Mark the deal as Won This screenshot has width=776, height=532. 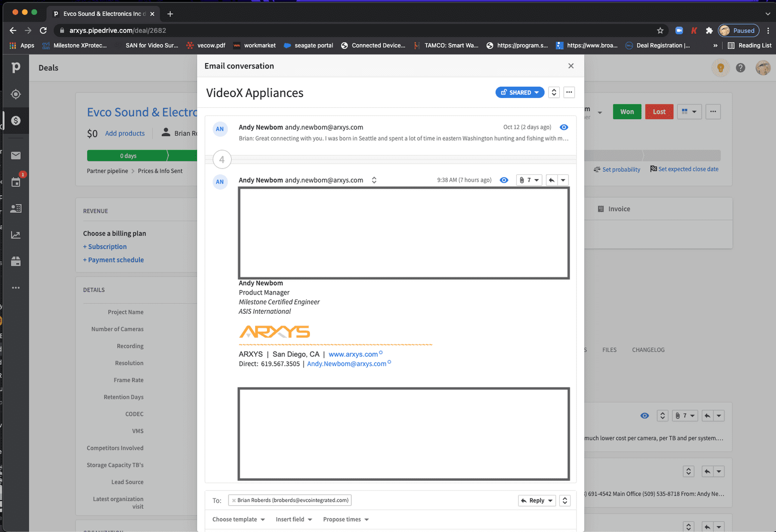(627, 112)
